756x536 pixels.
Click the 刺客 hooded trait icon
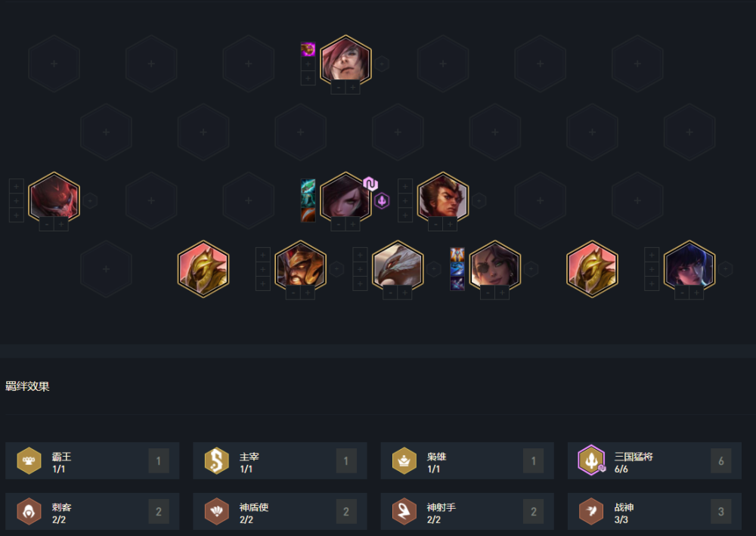click(29, 511)
